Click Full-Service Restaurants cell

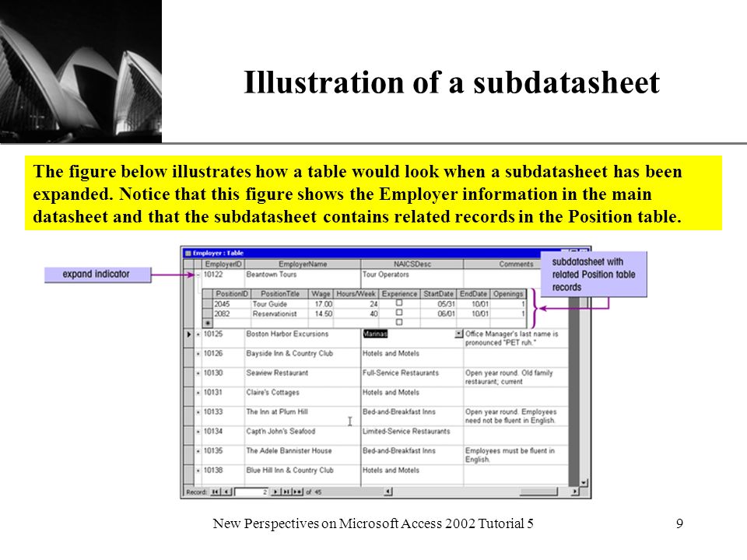[x=412, y=377]
